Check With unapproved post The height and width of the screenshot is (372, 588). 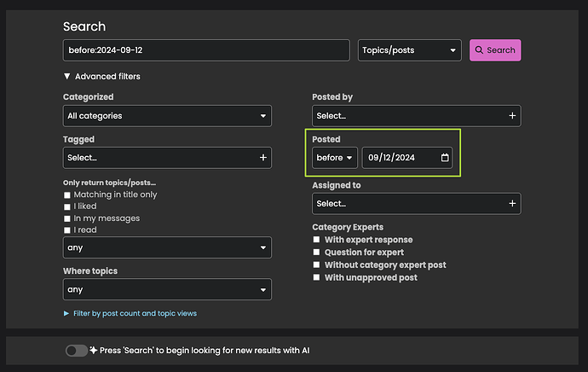point(316,277)
